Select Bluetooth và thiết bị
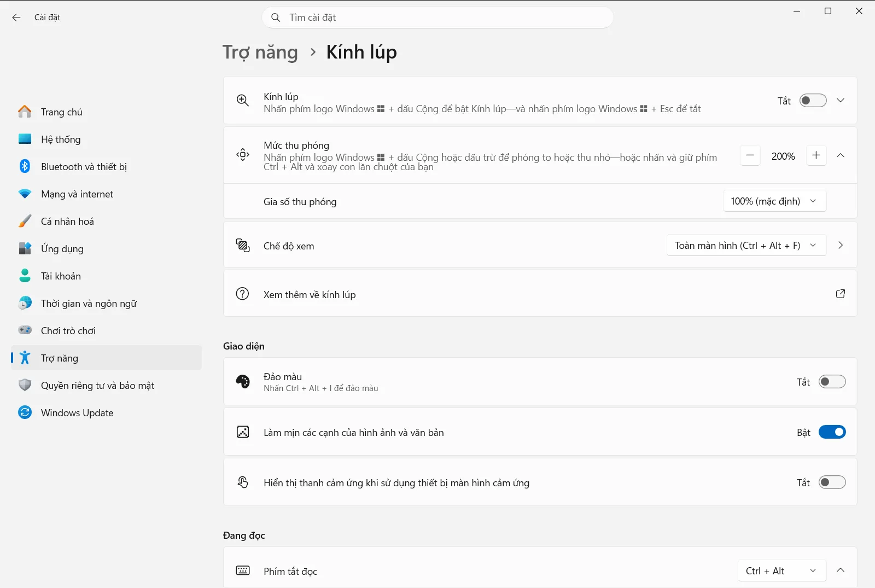The height and width of the screenshot is (588, 875). [x=106, y=166]
